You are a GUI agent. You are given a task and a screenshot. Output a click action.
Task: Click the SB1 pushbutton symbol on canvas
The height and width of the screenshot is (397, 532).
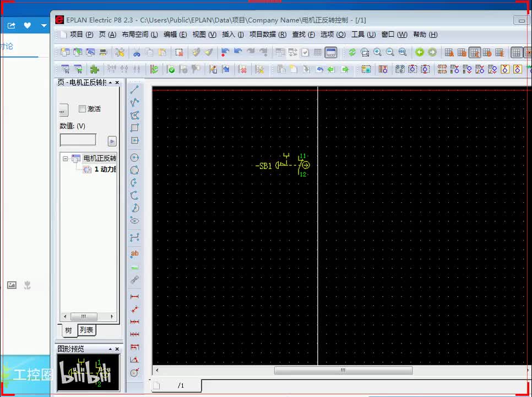292,165
